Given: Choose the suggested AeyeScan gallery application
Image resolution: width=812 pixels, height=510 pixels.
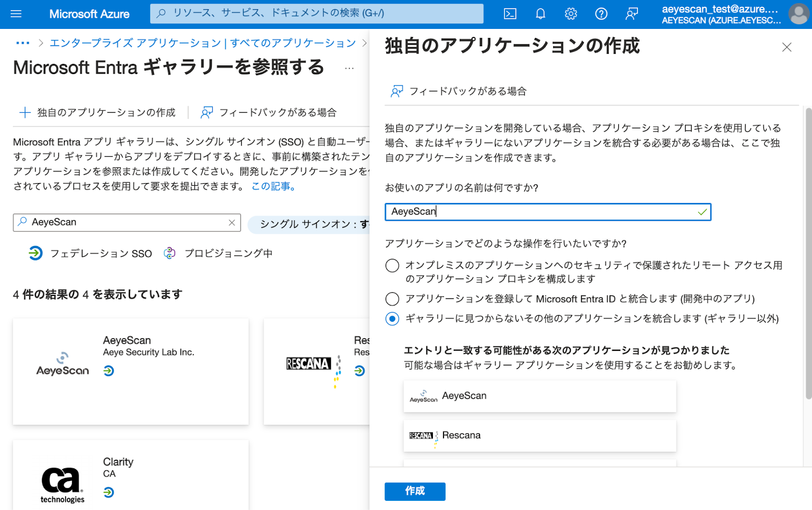Looking at the screenshot, I should pyautogui.click(x=540, y=396).
